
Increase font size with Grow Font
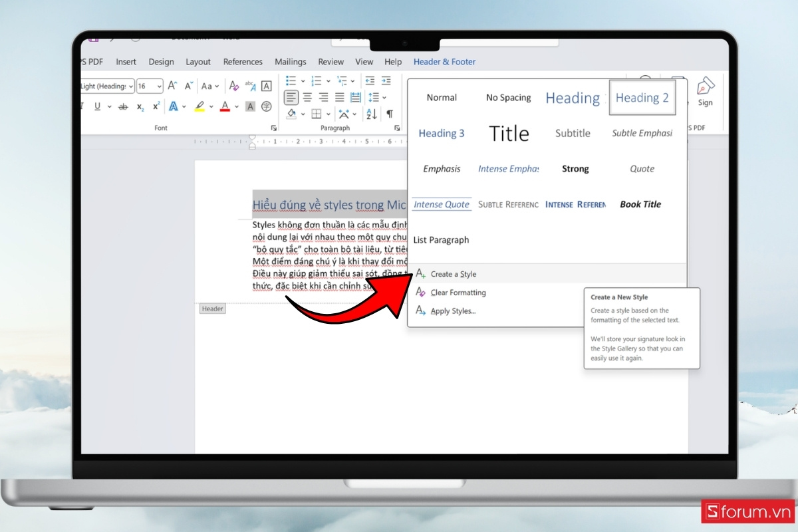click(172, 86)
